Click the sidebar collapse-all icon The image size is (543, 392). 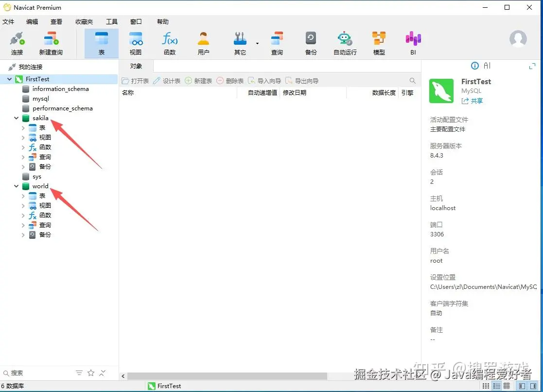click(x=103, y=373)
